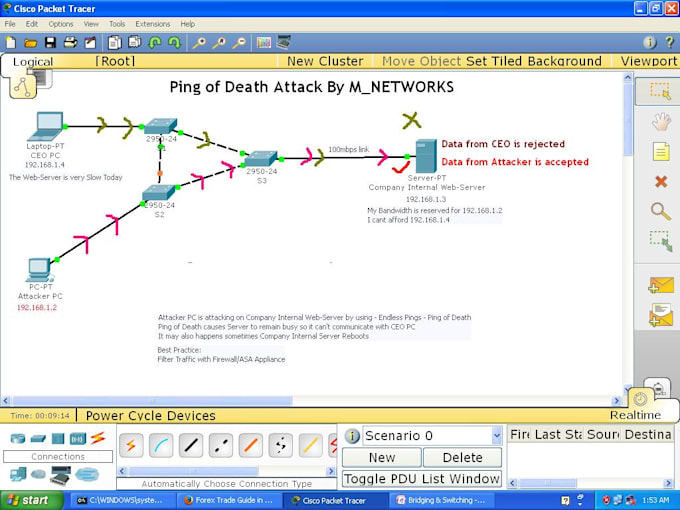Click the question mark help icon

[669, 42]
